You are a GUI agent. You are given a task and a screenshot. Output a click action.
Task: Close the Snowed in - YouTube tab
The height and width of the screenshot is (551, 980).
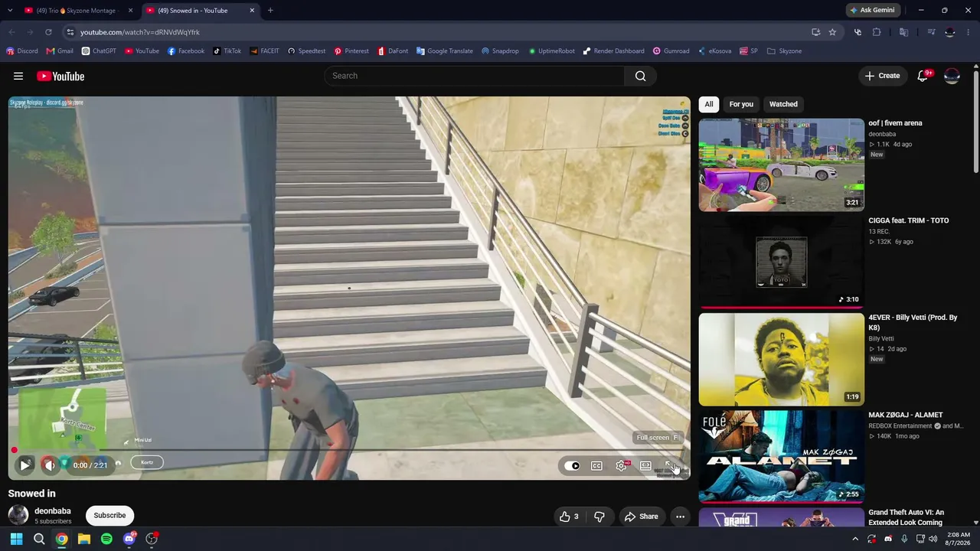click(x=252, y=11)
